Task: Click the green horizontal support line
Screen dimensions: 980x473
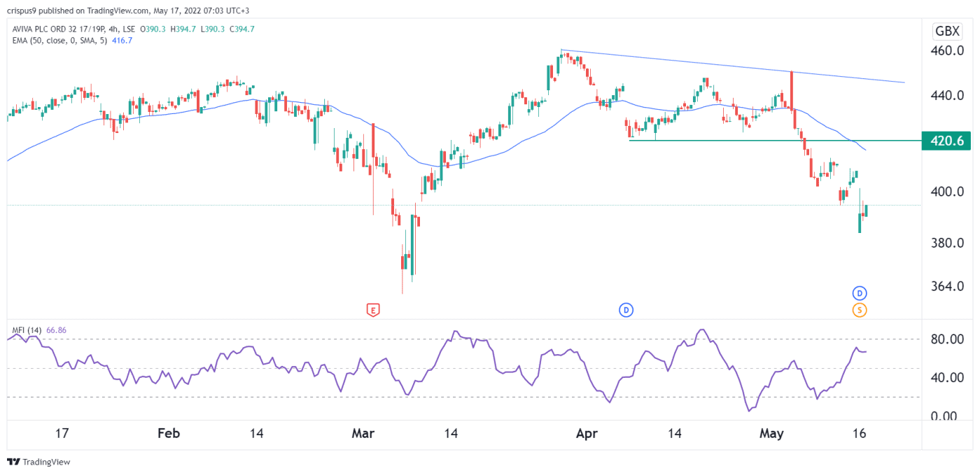Action: point(735,141)
